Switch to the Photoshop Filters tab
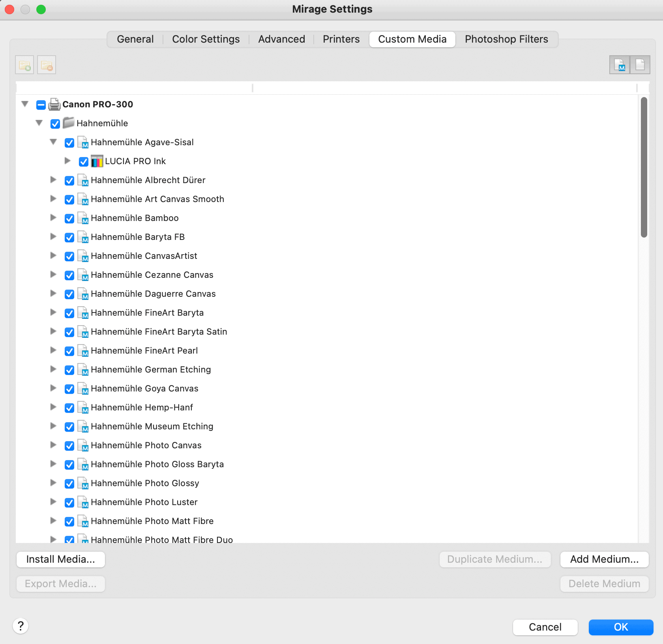The height and width of the screenshot is (644, 663). tap(507, 39)
